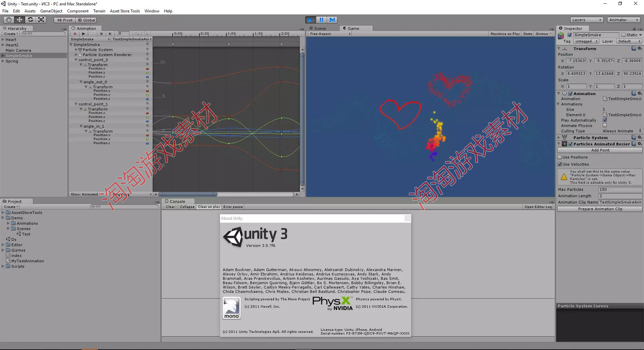Select the Scale tool in the toolbar

coord(41,20)
